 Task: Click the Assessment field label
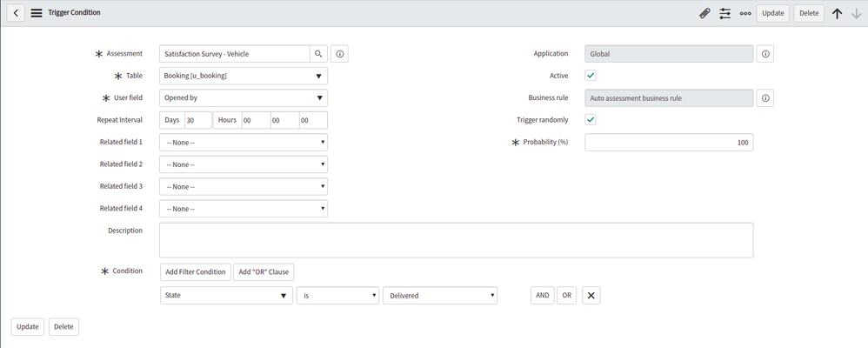click(x=124, y=53)
